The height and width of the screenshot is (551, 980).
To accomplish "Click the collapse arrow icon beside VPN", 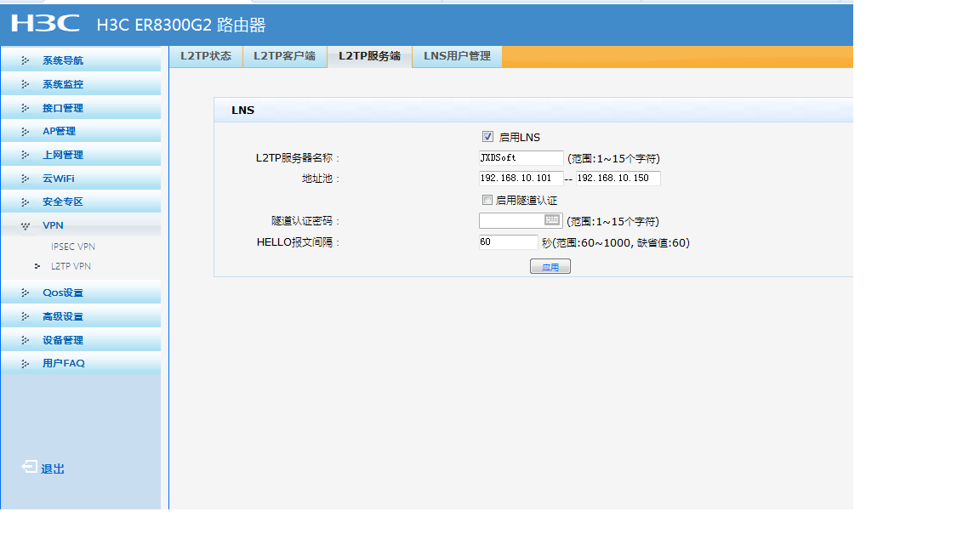I will [25, 225].
